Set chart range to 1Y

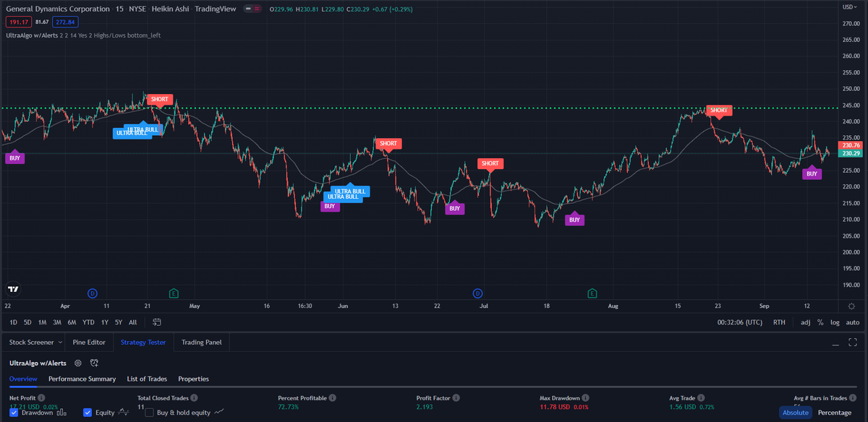pyautogui.click(x=105, y=322)
